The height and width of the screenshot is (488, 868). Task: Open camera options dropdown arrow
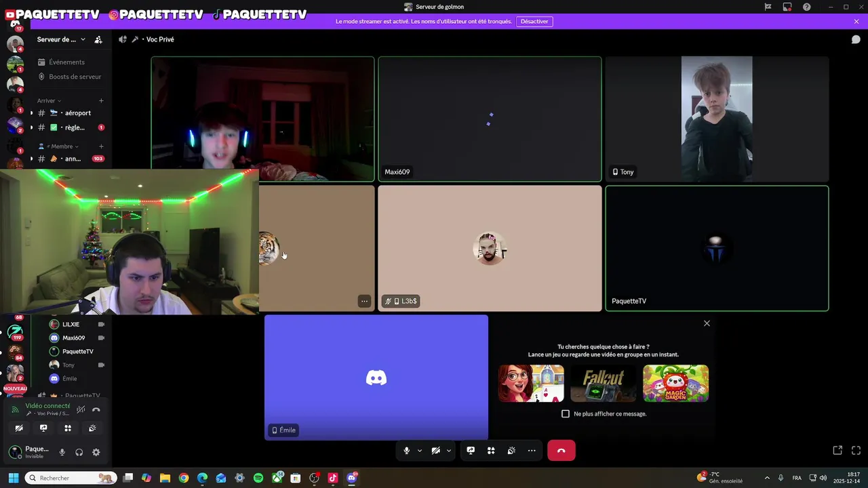(449, 450)
